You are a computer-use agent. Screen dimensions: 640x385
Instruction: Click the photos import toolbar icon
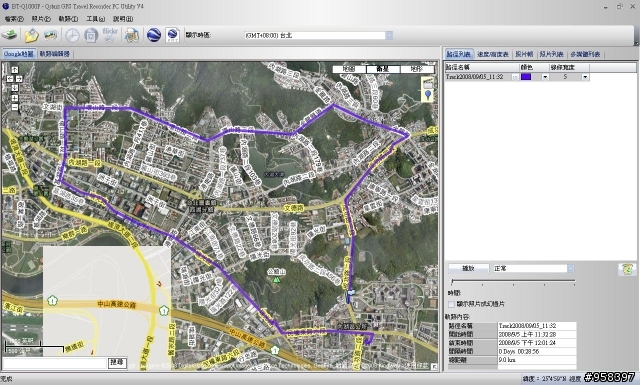coord(51,35)
